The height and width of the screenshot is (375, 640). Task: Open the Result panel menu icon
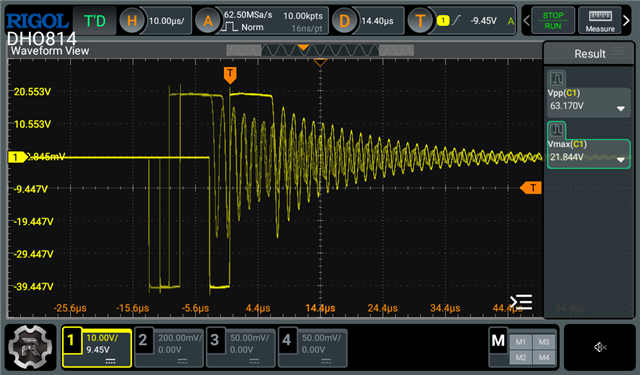pyautogui.click(x=617, y=52)
